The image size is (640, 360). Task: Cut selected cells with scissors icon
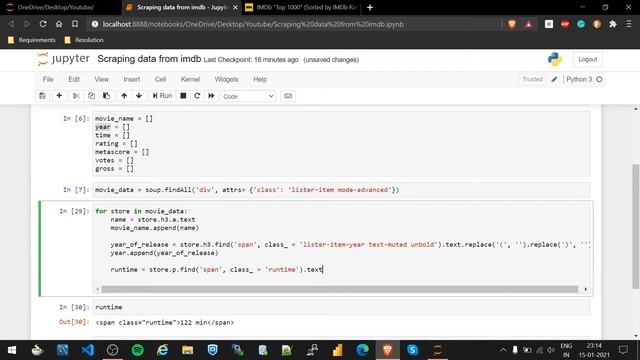pyautogui.click(x=76, y=96)
